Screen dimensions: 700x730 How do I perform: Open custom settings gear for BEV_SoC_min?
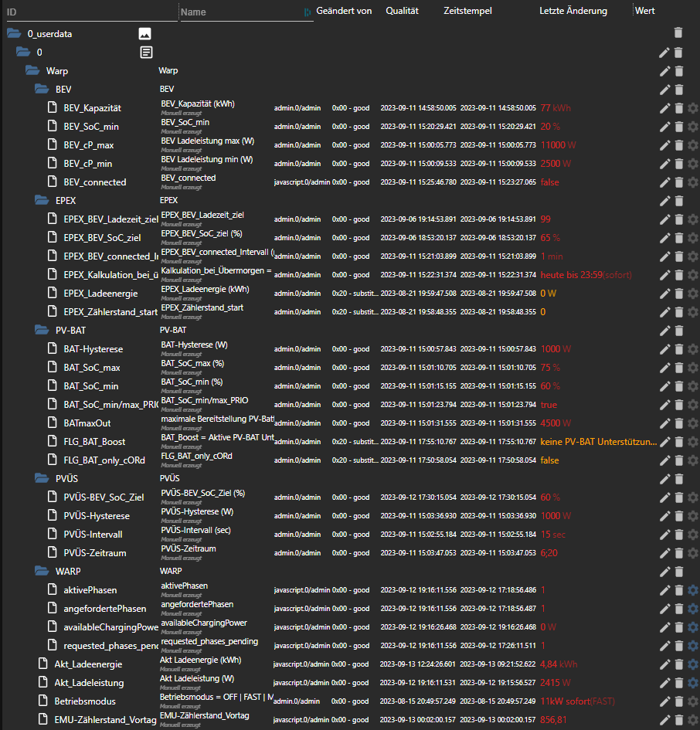click(693, 127)
